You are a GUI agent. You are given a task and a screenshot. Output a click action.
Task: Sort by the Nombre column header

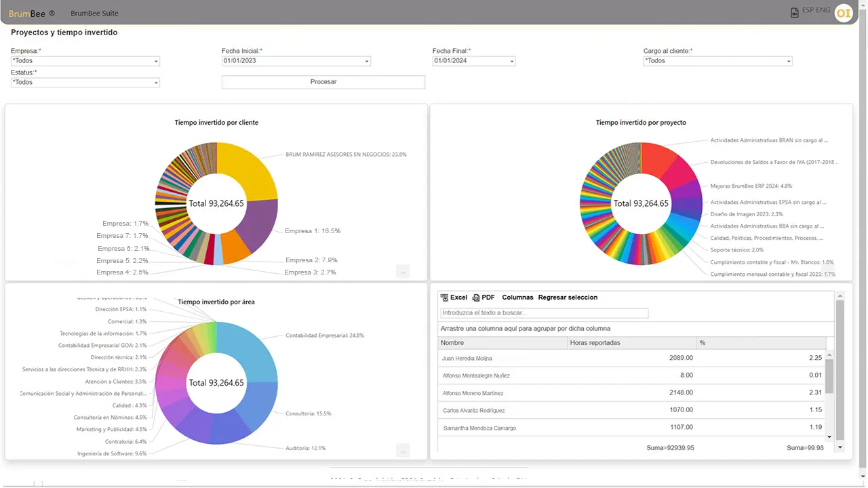[x=503, y=343]
